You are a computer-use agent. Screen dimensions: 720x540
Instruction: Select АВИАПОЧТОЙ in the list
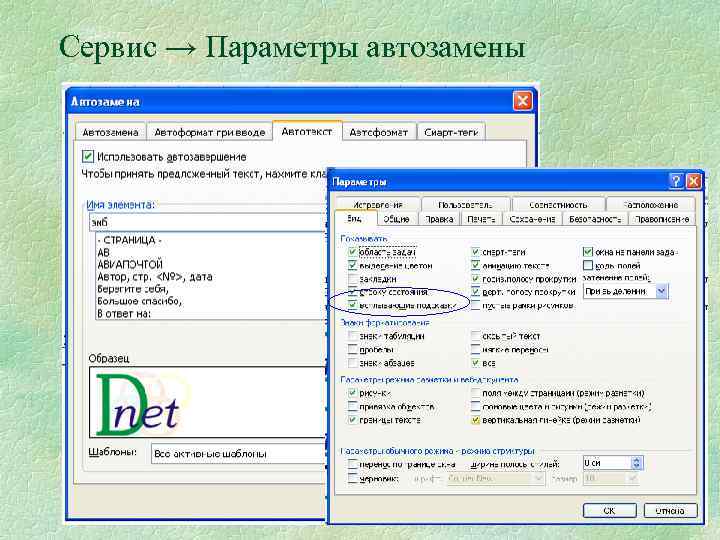click(x=130, y=264)
